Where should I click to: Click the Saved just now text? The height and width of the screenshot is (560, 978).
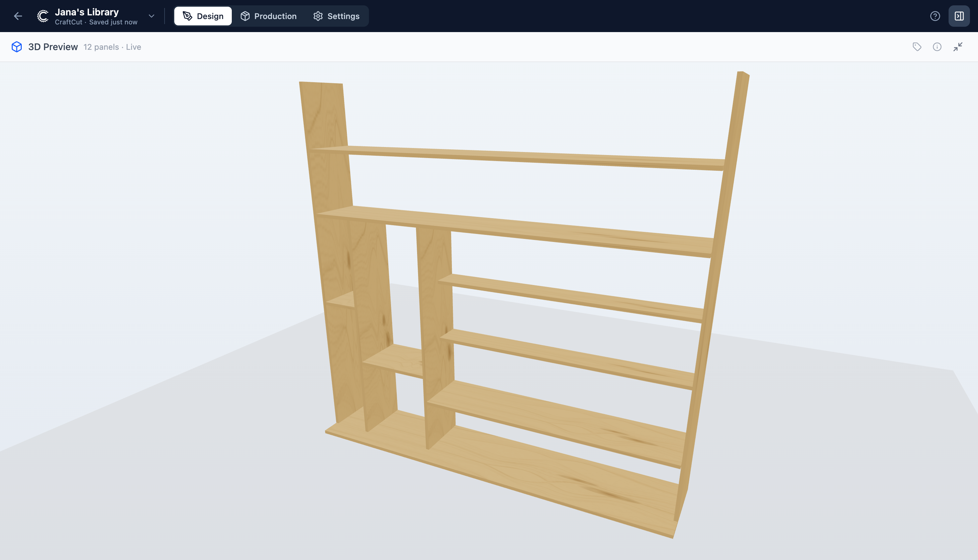[113, 22]
